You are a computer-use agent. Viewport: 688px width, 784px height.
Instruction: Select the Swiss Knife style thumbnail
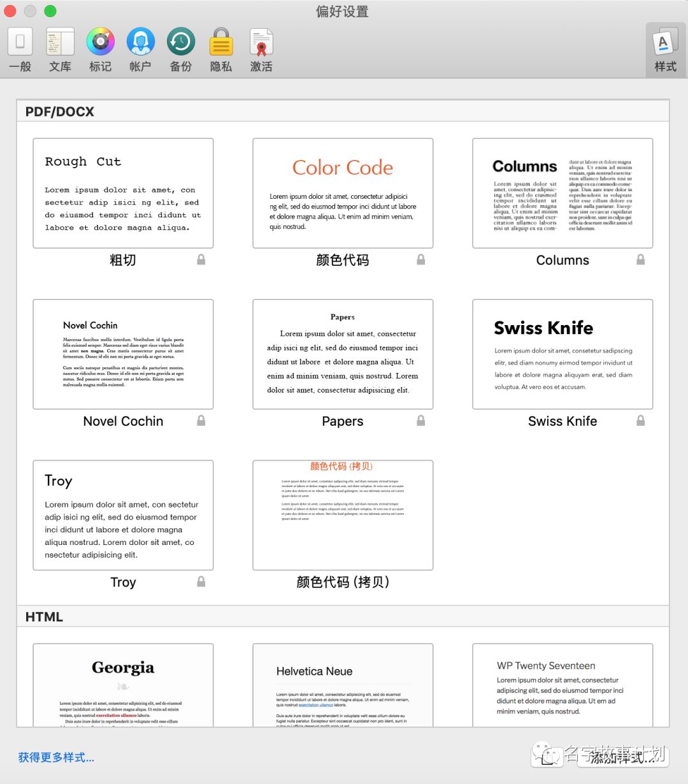coord(563,354)
